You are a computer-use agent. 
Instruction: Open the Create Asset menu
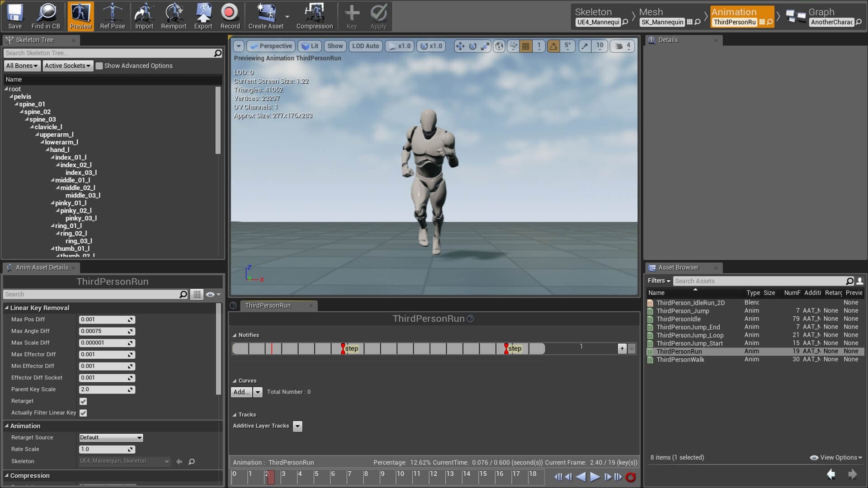266,16
